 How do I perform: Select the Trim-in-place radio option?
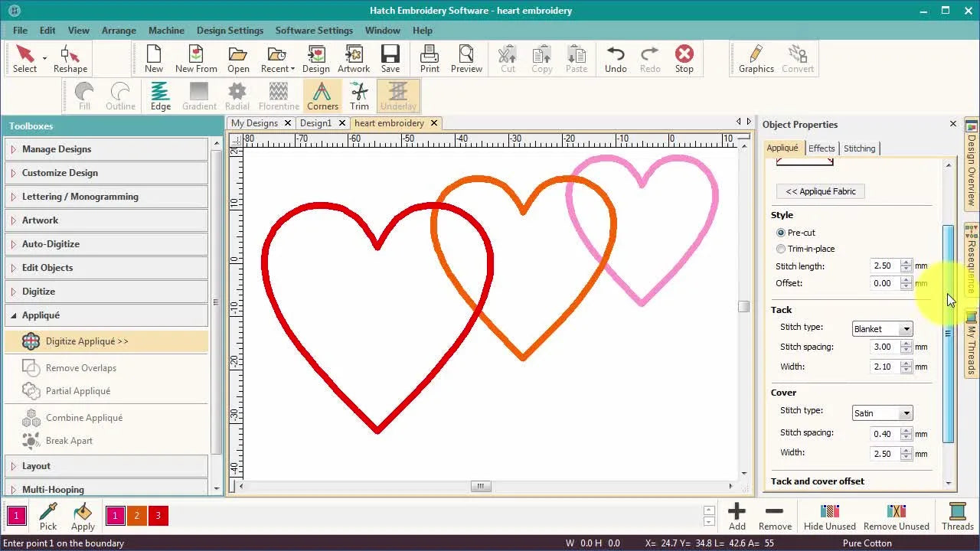[781, 249]
